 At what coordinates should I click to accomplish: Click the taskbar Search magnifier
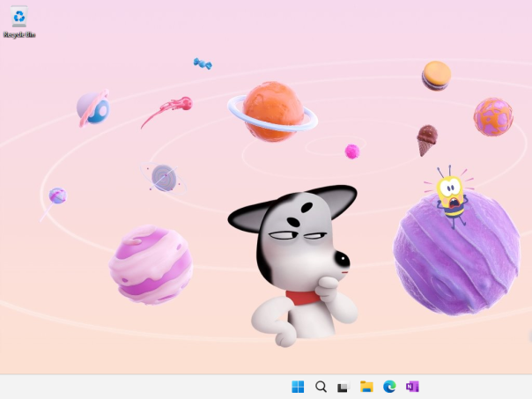[321, 387]
